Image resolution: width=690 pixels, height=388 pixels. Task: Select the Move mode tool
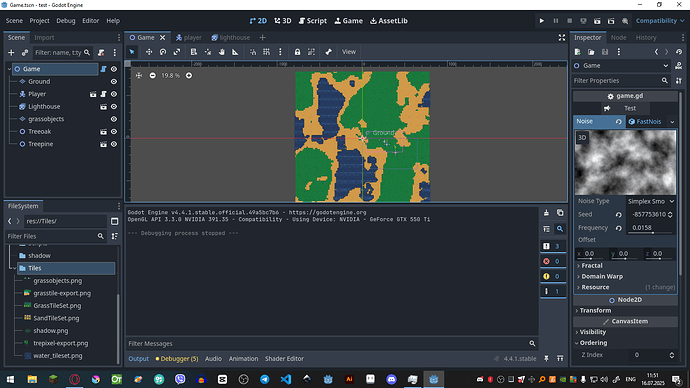click(149, 52)
